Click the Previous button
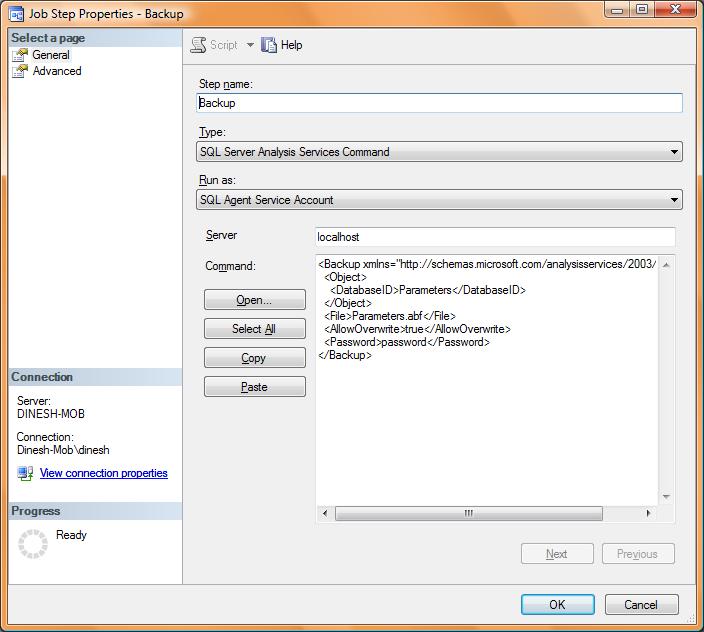Viewport: 704px width, 632px height. (638, 554)
